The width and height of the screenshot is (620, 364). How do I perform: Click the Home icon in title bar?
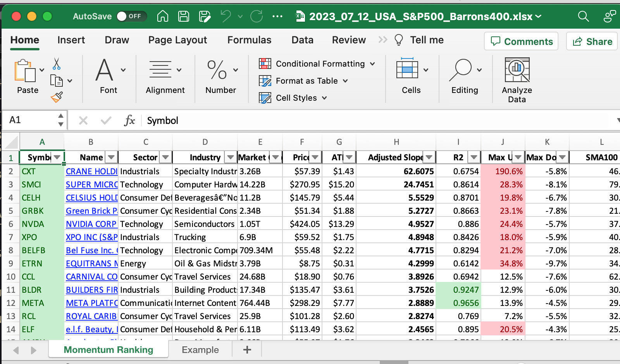pyautogui.click(x=163, y=16)
